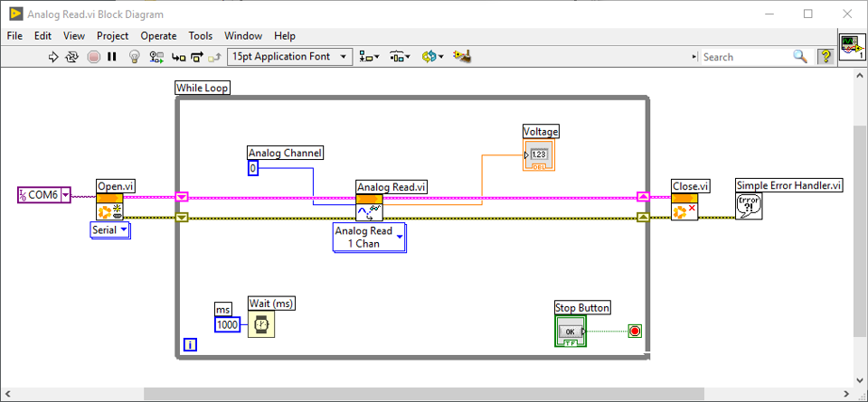868x402 pixels.
Task: Click the loop iteration i terminal
Action: (x=190, y=345)
